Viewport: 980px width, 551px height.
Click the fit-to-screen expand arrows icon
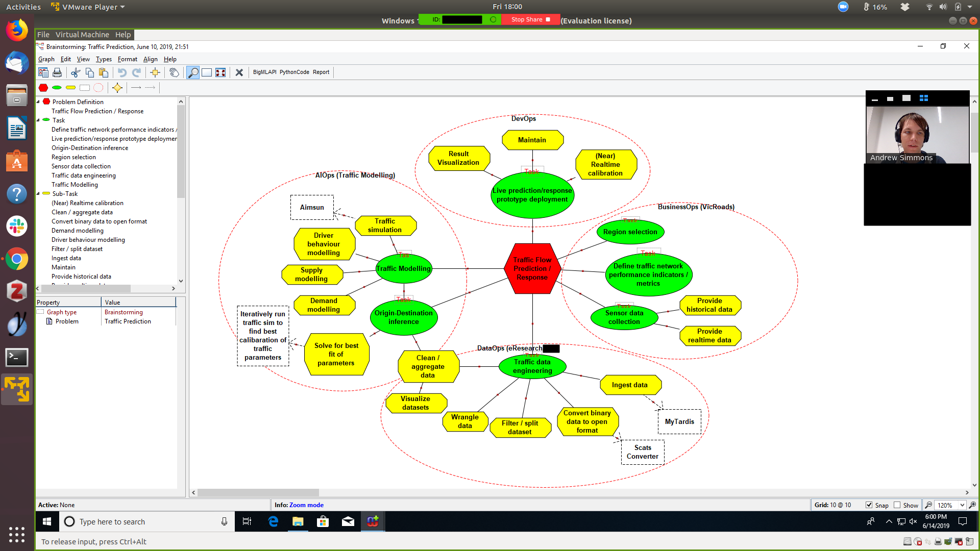[220, 72]
